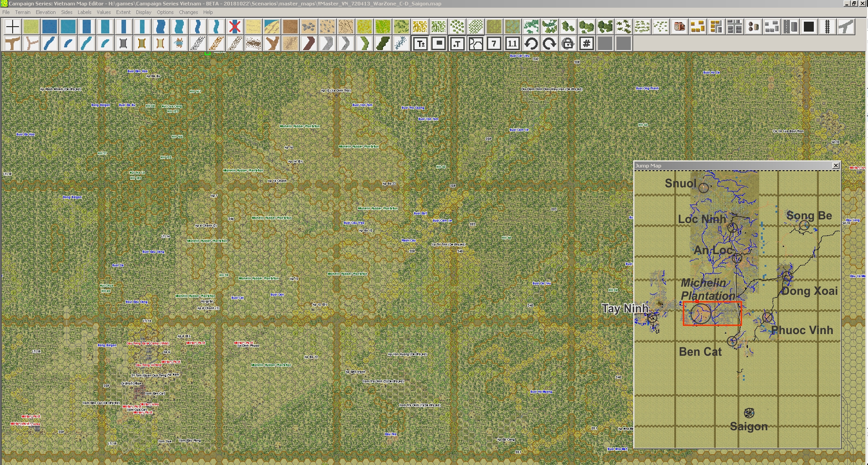Close the Jump Map panel
The height and width of the screenshot is (465, 868).
(836, 166)
